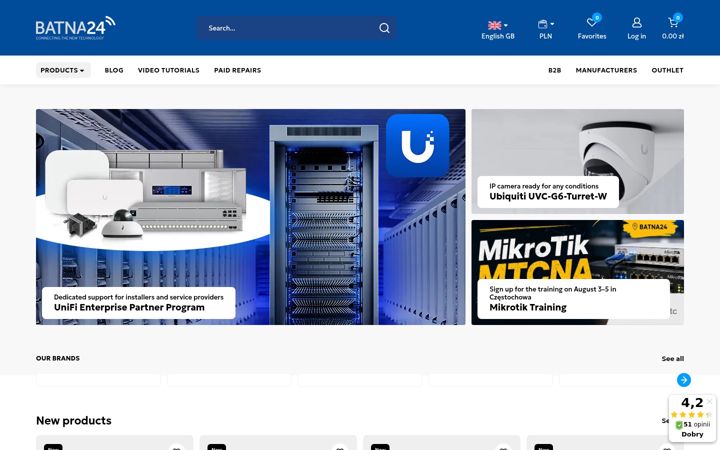The height and width of the screenshot is (450, 720).
Task: Open MANUFACTURERS menu item
Action: pos(606,70)
